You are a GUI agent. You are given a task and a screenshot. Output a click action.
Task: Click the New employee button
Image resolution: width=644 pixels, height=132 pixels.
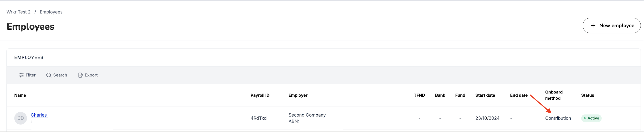pyautogui.click(x=612, y=26)
